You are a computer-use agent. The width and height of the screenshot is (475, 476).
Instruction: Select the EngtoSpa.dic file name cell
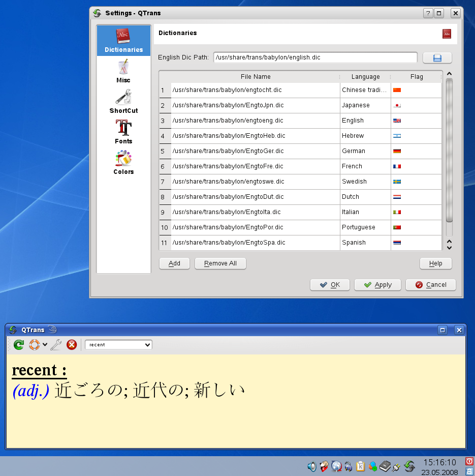point(256,243)
